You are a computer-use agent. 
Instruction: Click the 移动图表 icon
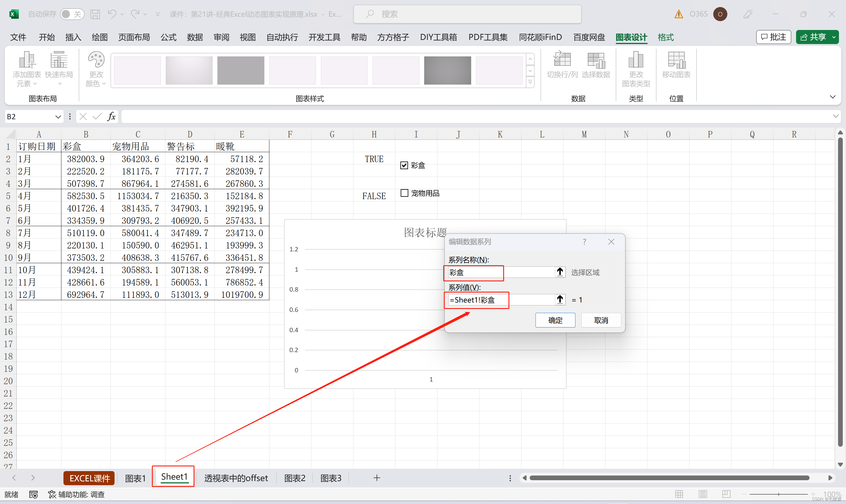(x=676, y=65)
